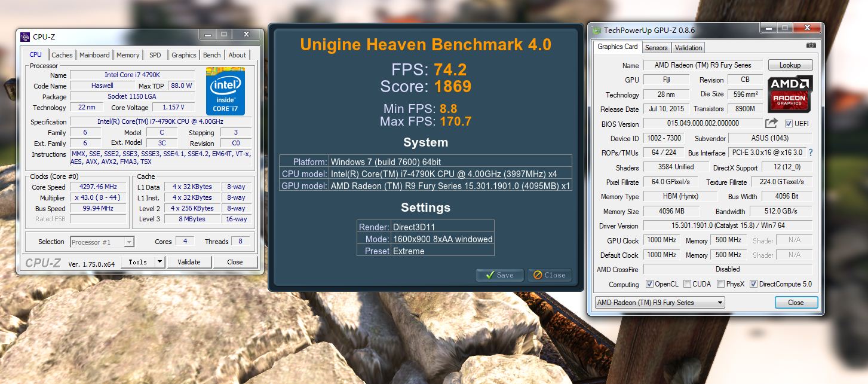This screenshot has height=384, width=868.
Task: Open the Tools dropdown arrow in CPU-Z
Action: [160, 262]
